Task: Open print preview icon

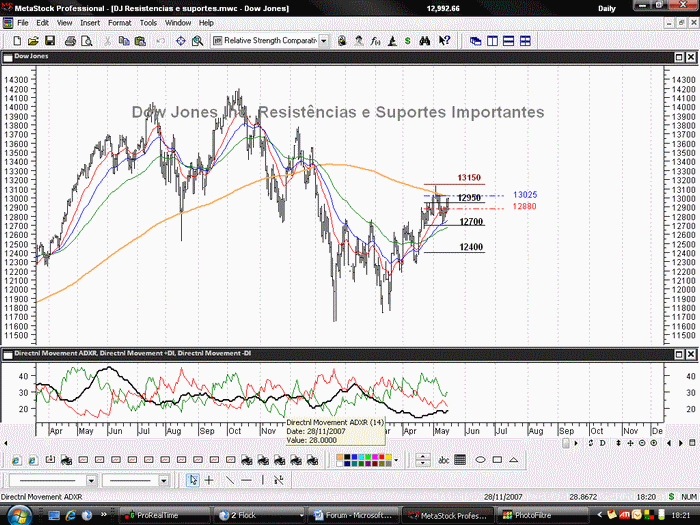Action: (x=87, y=41)
